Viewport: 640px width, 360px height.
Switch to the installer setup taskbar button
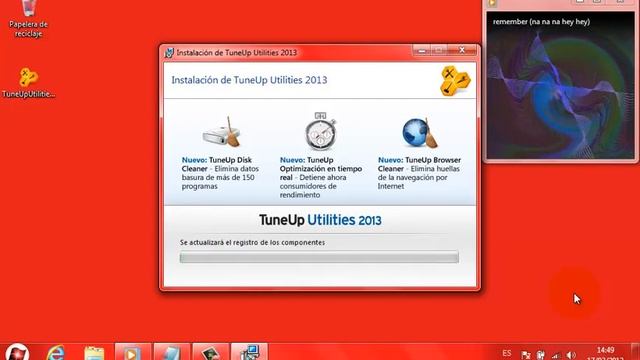pyautogui.click(x=249, y=352)
